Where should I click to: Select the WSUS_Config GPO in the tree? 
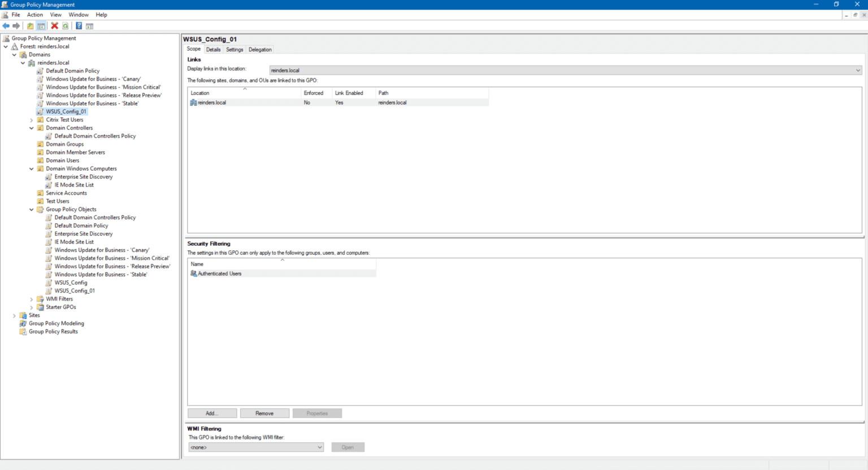(x=71, y=282)
